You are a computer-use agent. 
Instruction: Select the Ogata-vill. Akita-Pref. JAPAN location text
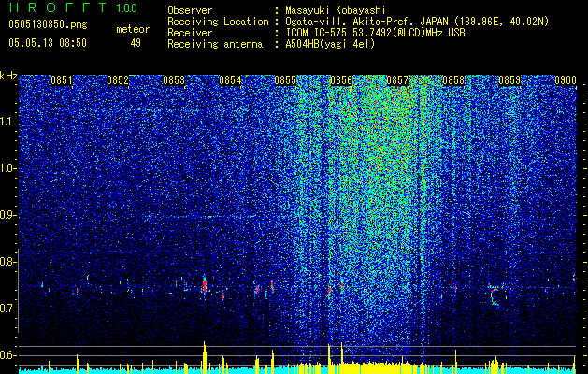(x=417, y=22)
